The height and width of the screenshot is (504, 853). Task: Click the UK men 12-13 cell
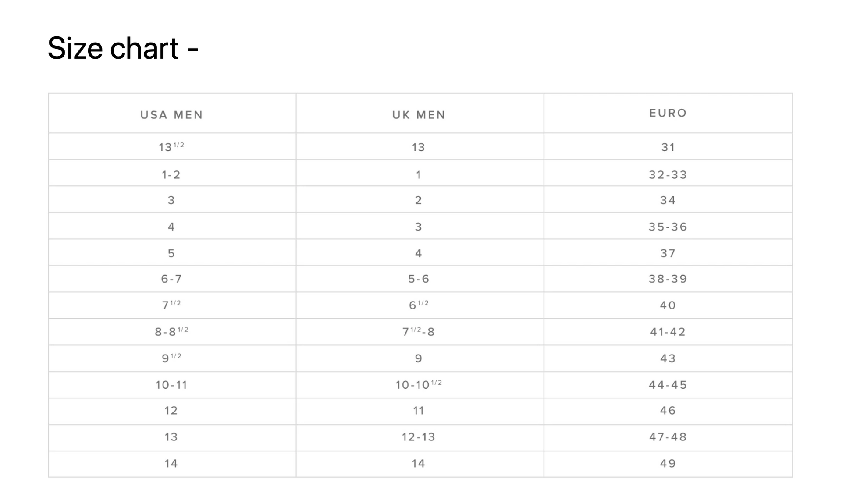(419, 437)
